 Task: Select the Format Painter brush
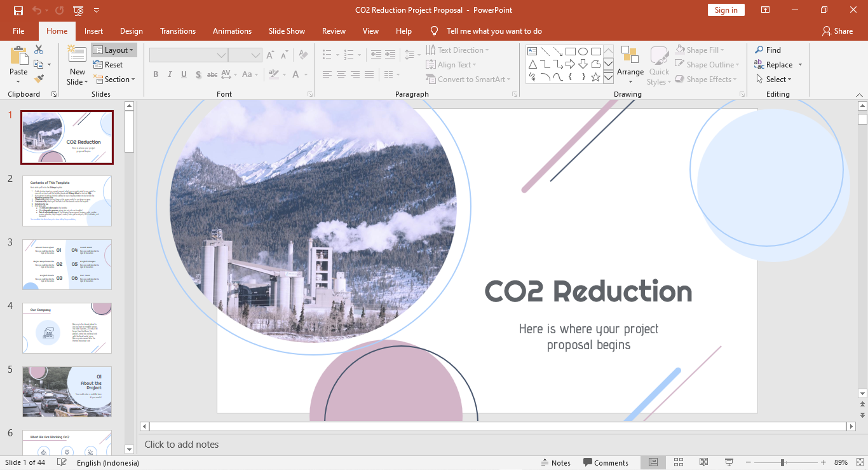(39, 79)
